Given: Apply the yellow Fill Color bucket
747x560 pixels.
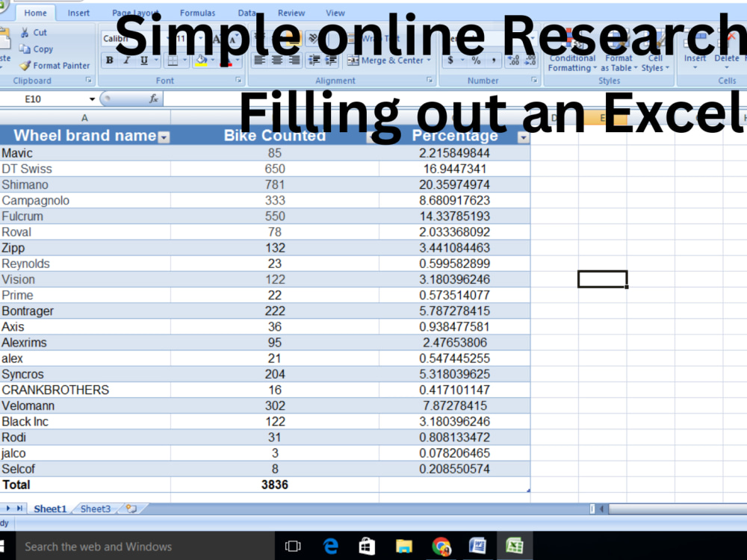Looking at the screenshot, I should (201, 60).
